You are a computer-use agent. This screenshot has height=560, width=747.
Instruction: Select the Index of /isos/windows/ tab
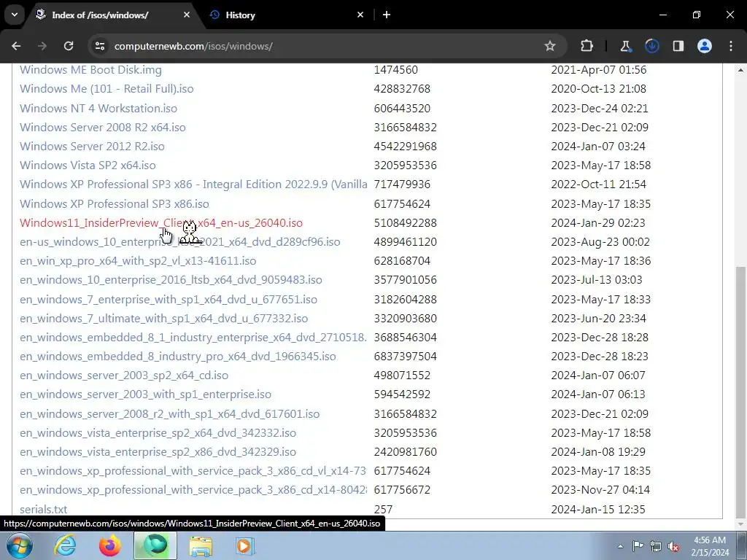point(113,15)
